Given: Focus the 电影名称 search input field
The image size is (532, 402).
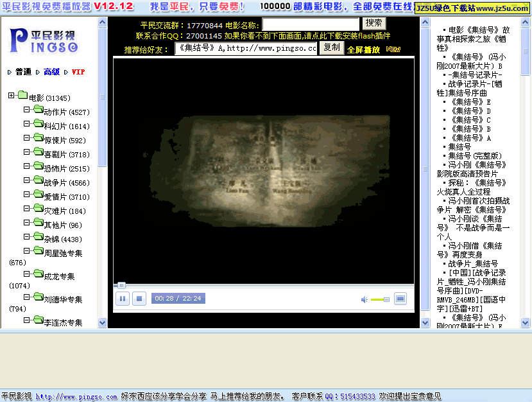Looking at the screenshot, I should (311, 24).
